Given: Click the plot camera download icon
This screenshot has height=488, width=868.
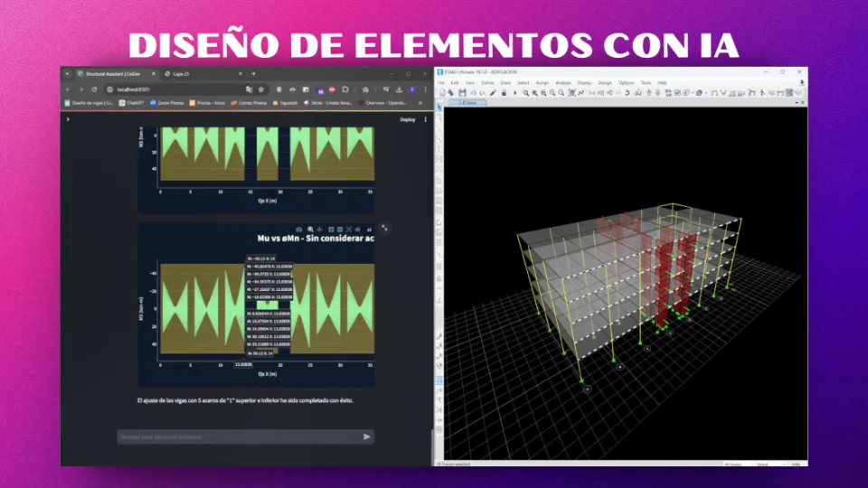Looking at the screenshot, I should 298,230.
